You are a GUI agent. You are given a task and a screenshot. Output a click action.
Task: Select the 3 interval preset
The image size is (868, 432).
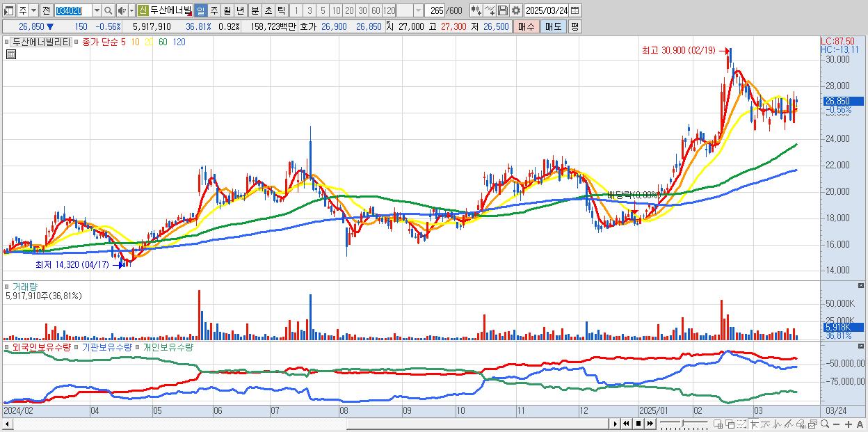pos(310,10)
